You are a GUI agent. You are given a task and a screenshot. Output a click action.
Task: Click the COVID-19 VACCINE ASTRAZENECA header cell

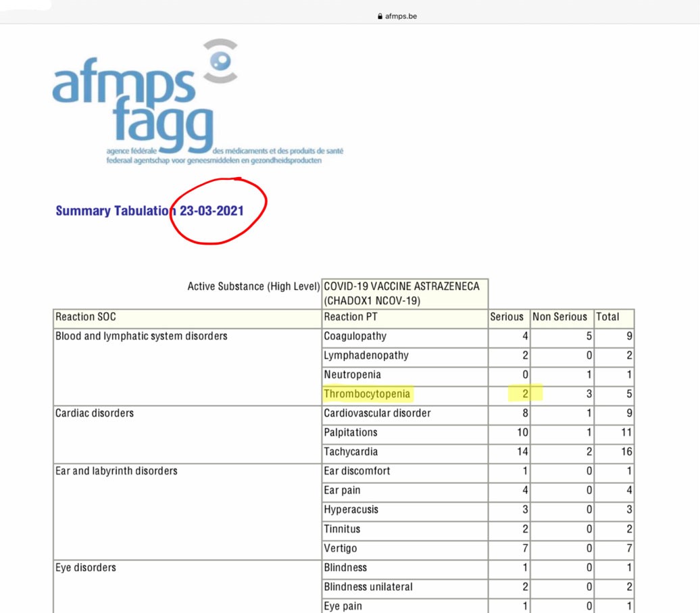tap(405, 292)
